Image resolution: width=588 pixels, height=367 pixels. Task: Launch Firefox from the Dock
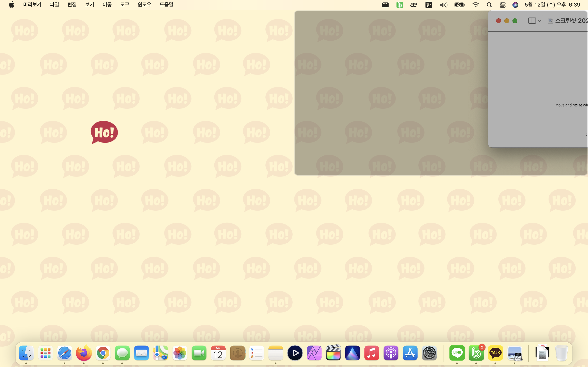point(84,353)
